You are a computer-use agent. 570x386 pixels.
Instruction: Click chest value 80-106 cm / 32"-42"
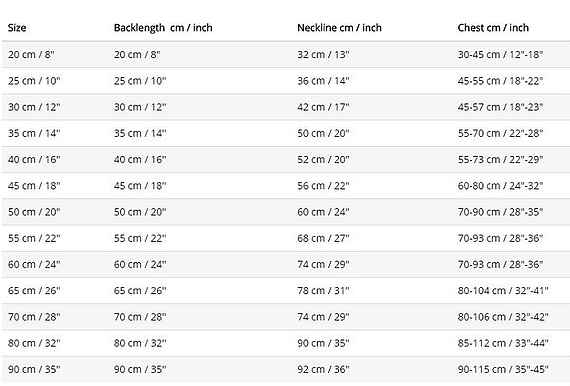click(503, 317)
